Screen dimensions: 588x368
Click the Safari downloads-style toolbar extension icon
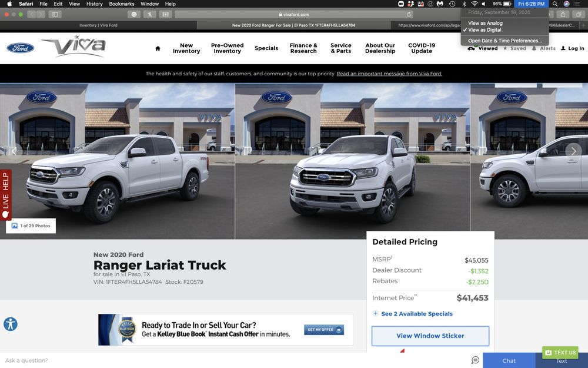coord(165,14)
